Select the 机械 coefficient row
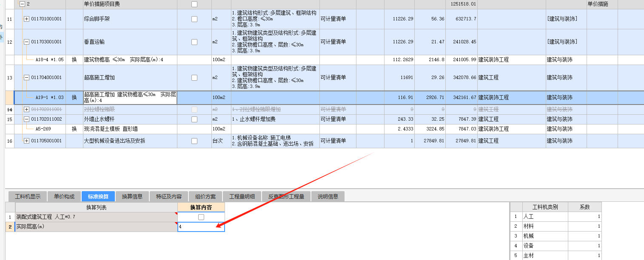 point(556,236)
